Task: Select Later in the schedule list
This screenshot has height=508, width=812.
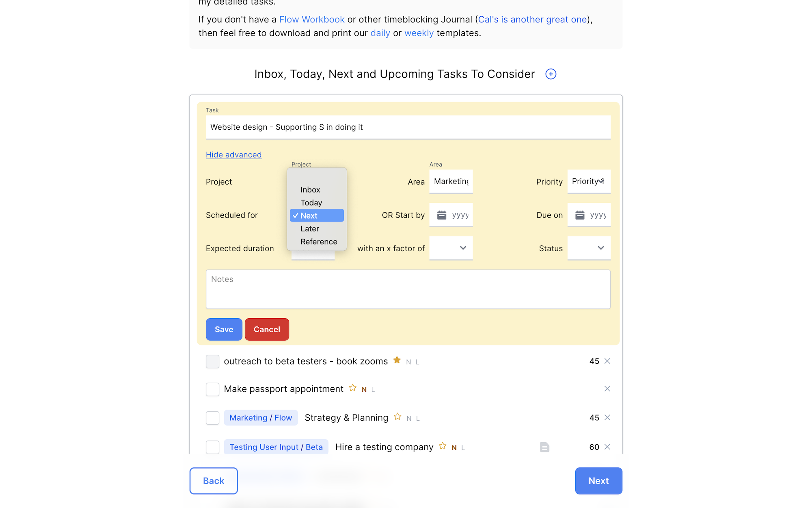Action: tap(317, 229)
